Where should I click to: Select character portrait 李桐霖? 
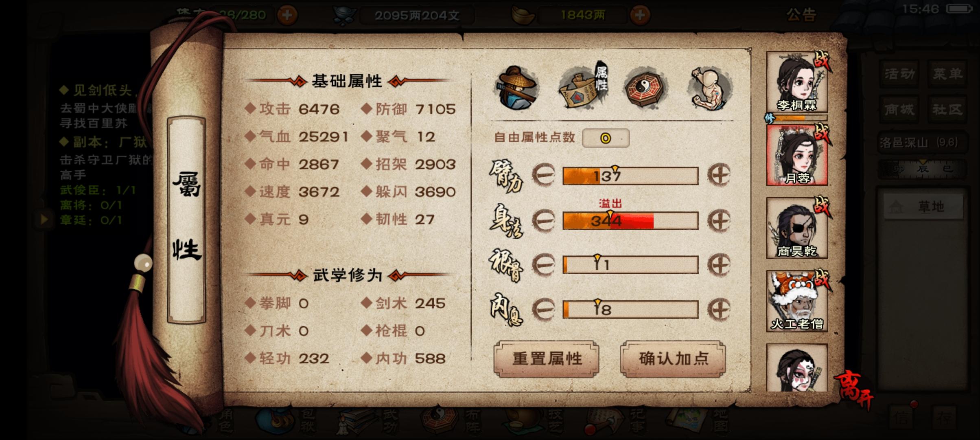797,82
